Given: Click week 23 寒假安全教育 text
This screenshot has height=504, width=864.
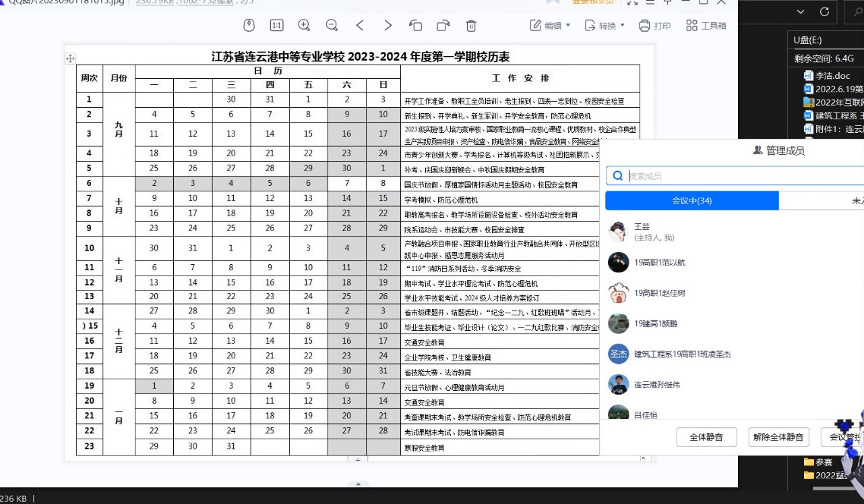Looking at the screenshot, I should pyautogui.click(x=424, y=448).
